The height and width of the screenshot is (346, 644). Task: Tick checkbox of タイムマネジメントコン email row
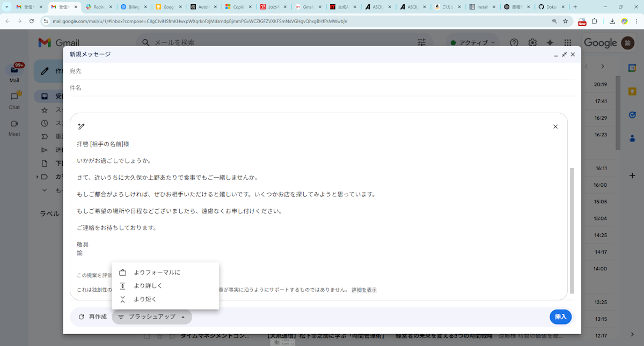click(x=147, y=336)
